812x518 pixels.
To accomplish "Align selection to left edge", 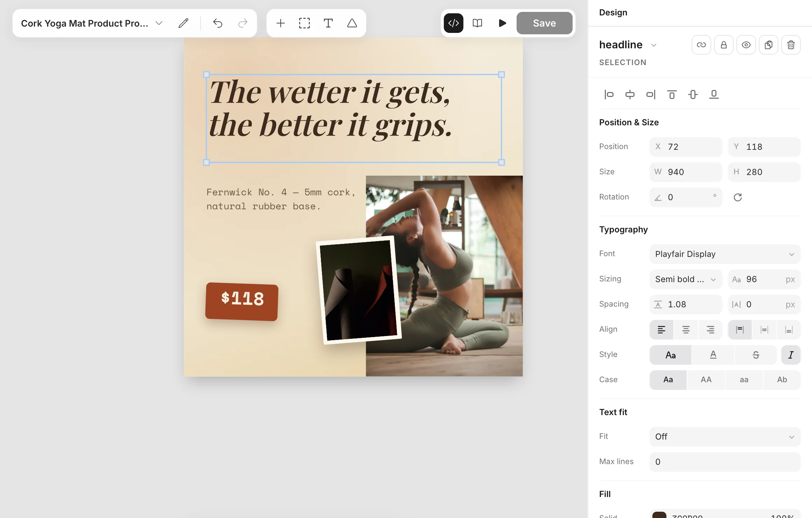I will click(609, 94).
